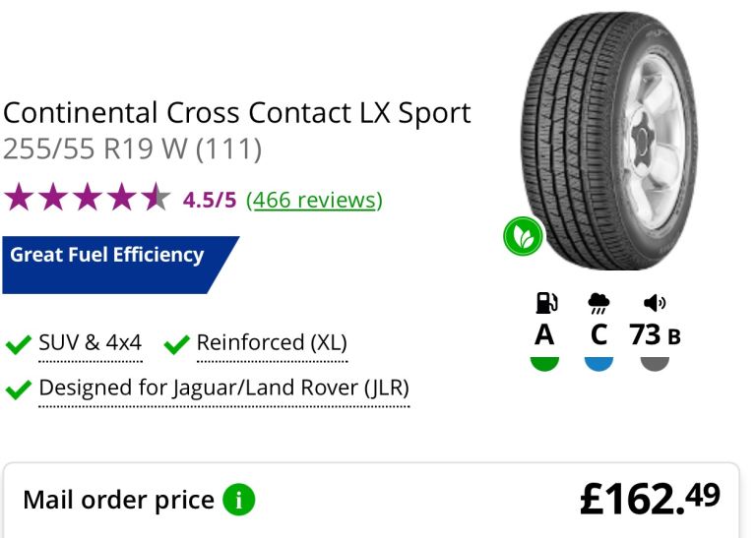Click the green fuel rating A indicator

[x=544, y=361]
